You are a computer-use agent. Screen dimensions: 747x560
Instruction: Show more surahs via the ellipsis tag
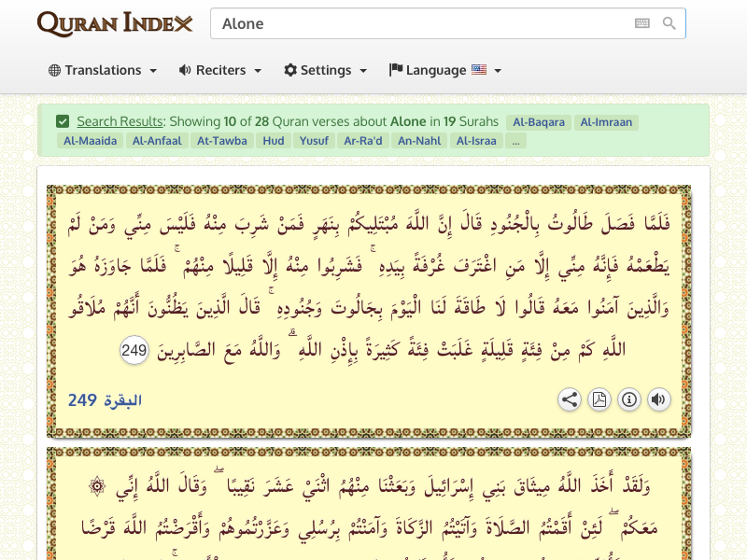pyautogui.click(x=516, y=141)
